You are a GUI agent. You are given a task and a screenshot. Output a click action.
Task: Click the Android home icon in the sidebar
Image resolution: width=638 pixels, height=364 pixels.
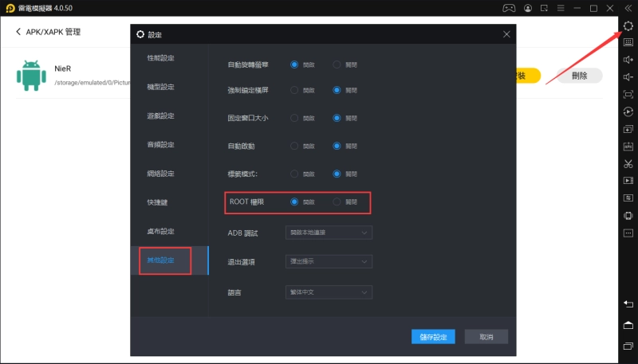pyautogui.click(x=628, y=325)
